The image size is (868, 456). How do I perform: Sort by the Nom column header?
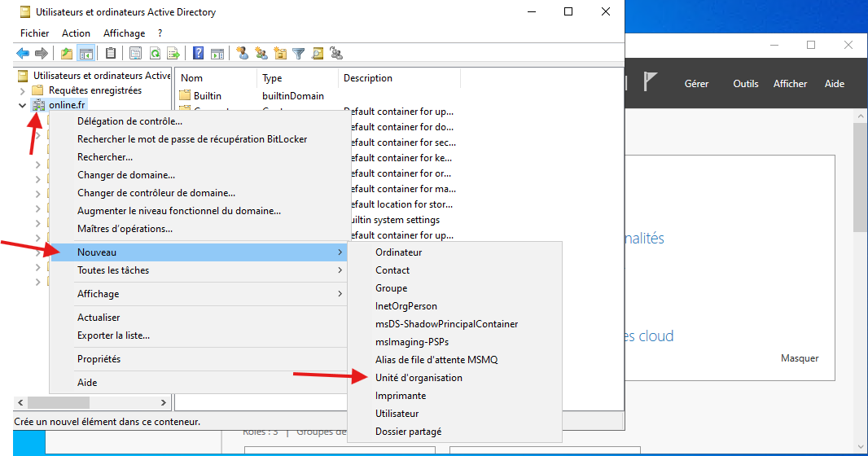(216, 78)
